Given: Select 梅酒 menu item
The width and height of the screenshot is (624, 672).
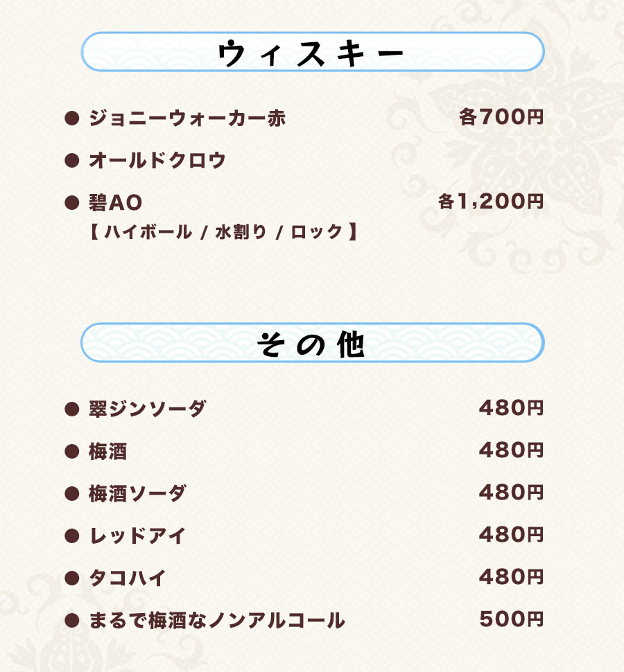Looking at the screenshot, I should coord(107,452).
